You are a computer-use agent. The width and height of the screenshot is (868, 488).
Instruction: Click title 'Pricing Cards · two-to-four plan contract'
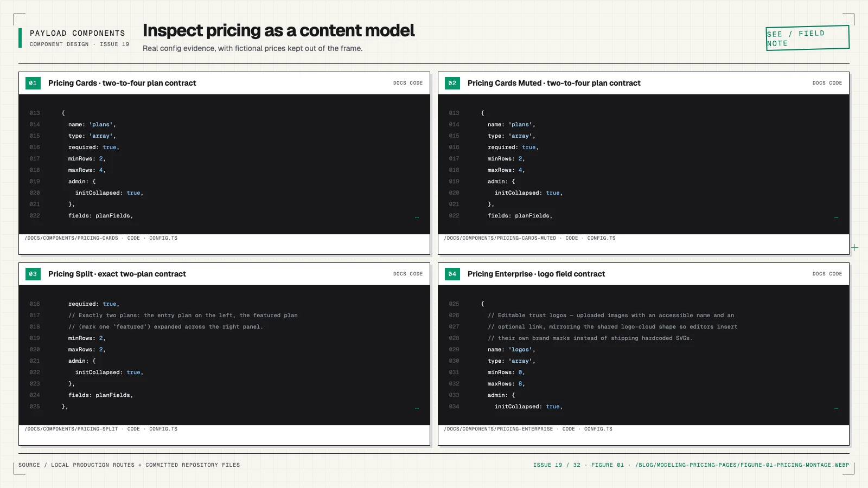pyautogui.click(x=122, y=83)
